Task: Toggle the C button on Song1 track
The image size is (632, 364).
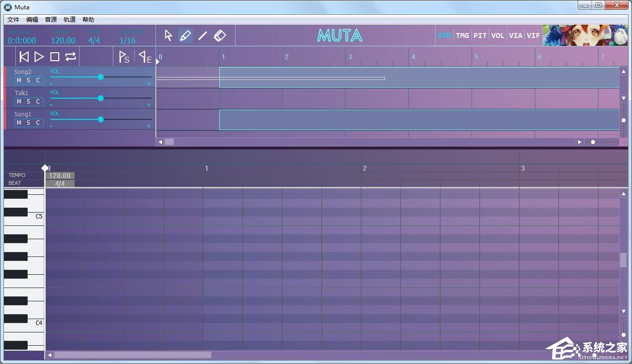Action: [38, 123]
